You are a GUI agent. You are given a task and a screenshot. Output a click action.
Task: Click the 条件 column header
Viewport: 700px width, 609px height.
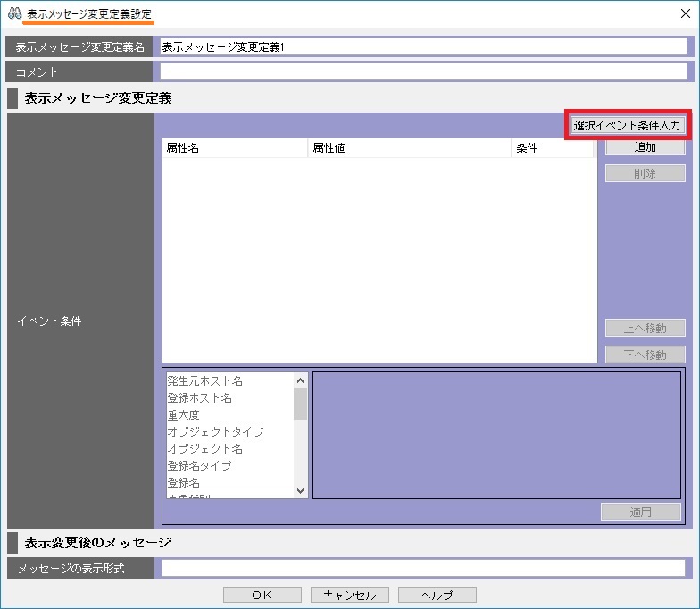click(x=551, y=148)
